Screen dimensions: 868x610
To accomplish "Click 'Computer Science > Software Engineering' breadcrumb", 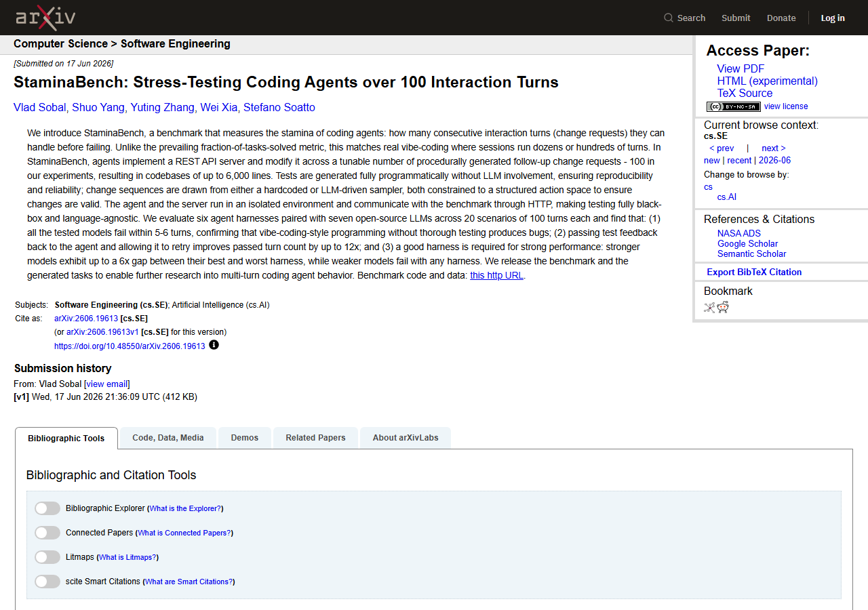I will (x=122, y=44).
